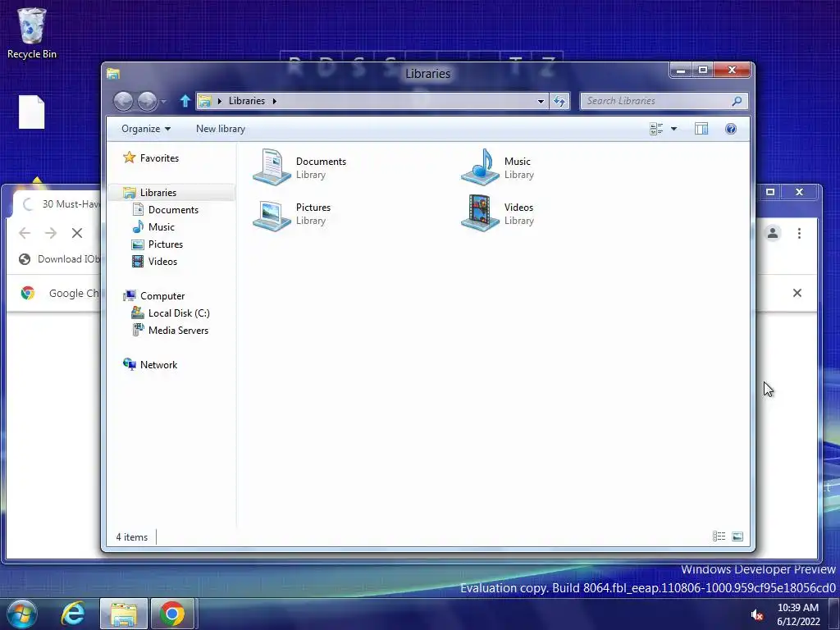The width and height of the screenshot is (840, 630).
Task: Select the Music library icon
Action: pyautogui.click(x=480, y=167)
